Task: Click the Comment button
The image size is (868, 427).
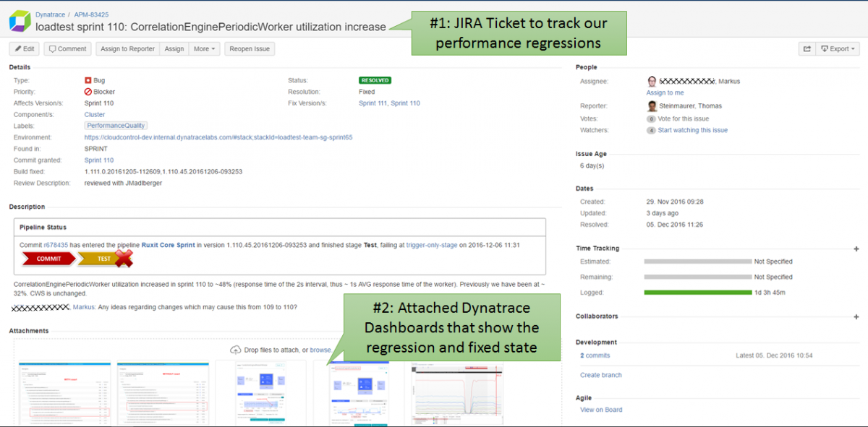Action: click(x=67, y=49)
